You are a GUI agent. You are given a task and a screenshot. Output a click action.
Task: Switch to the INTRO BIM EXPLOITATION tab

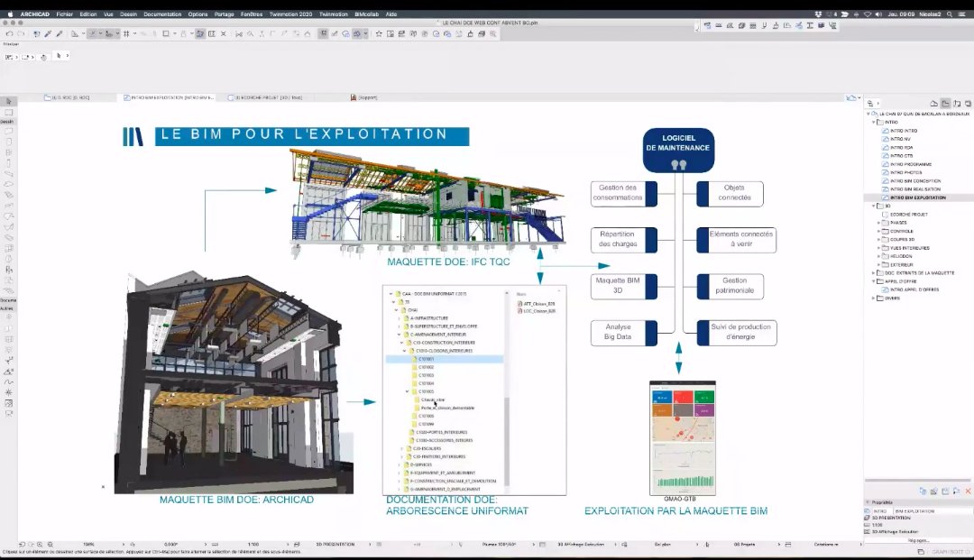[169, 97]
